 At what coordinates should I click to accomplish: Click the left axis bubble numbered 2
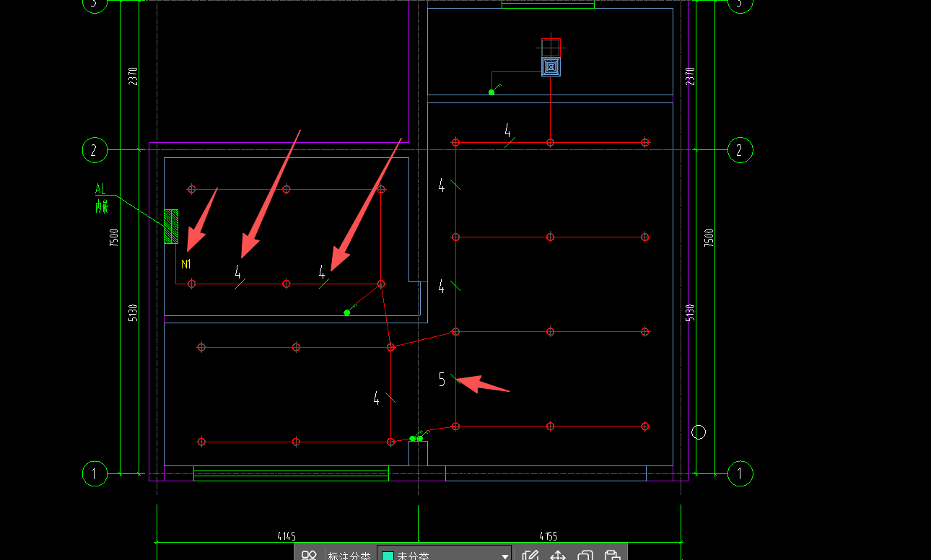click(95, 150)
